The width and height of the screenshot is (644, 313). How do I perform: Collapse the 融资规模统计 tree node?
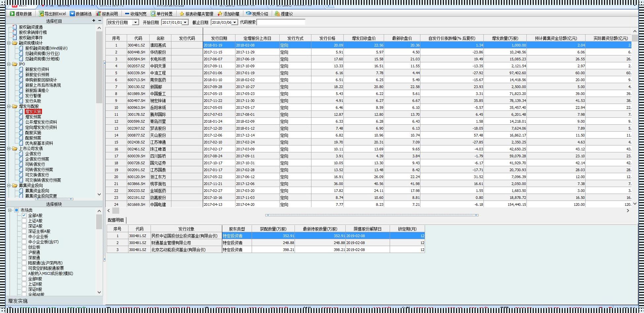(9, 43)
